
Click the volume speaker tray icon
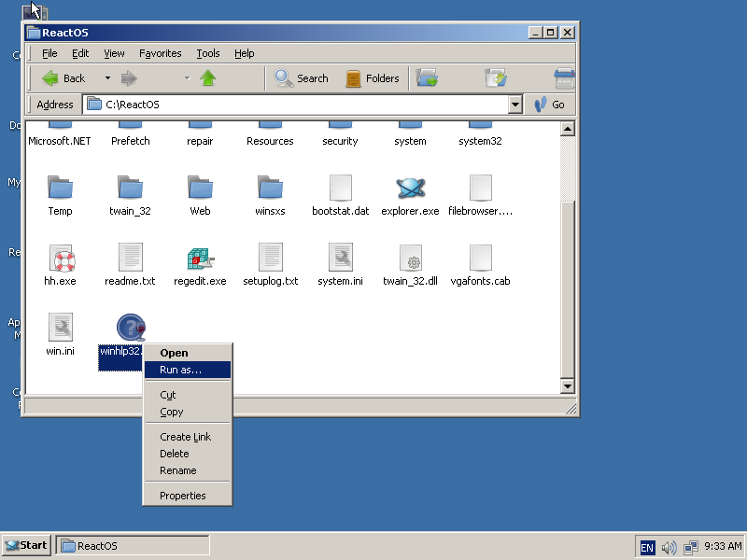point(669,547)
